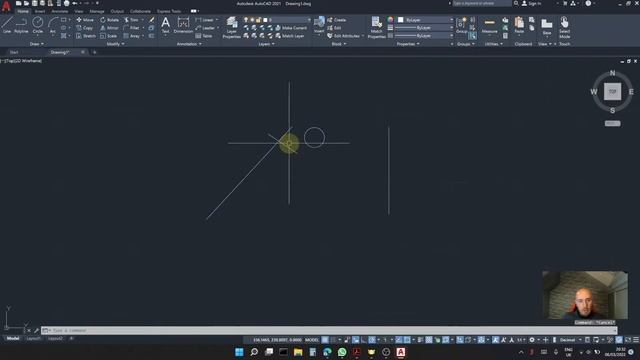Toggle ortho mode in status bar
The width and height of the screenshot is (640, 360).
pos(363,340)
